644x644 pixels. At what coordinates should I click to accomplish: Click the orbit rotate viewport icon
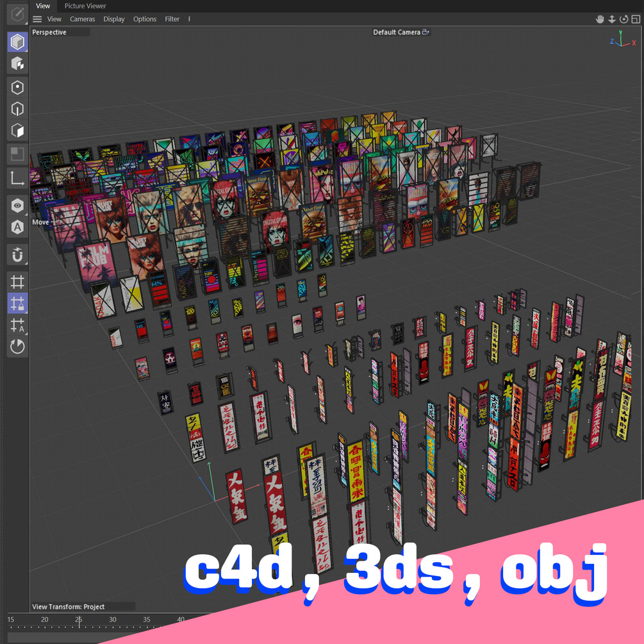(623, 19)
